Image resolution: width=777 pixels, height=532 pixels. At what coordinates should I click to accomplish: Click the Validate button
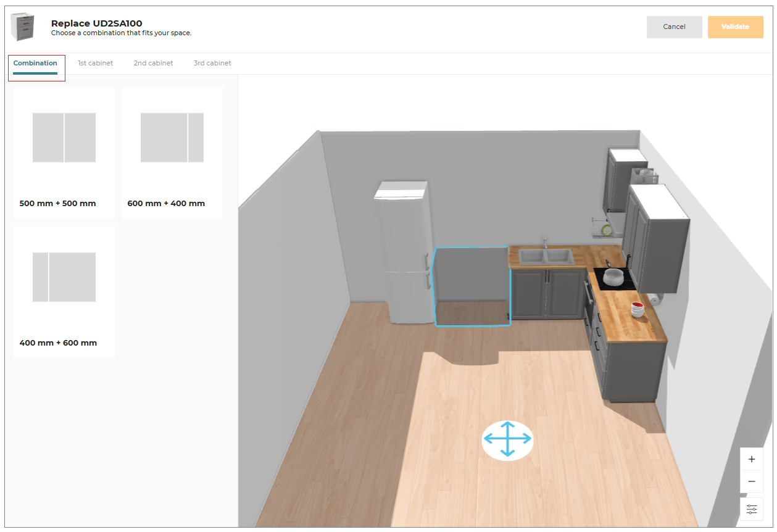pos(735,27)
